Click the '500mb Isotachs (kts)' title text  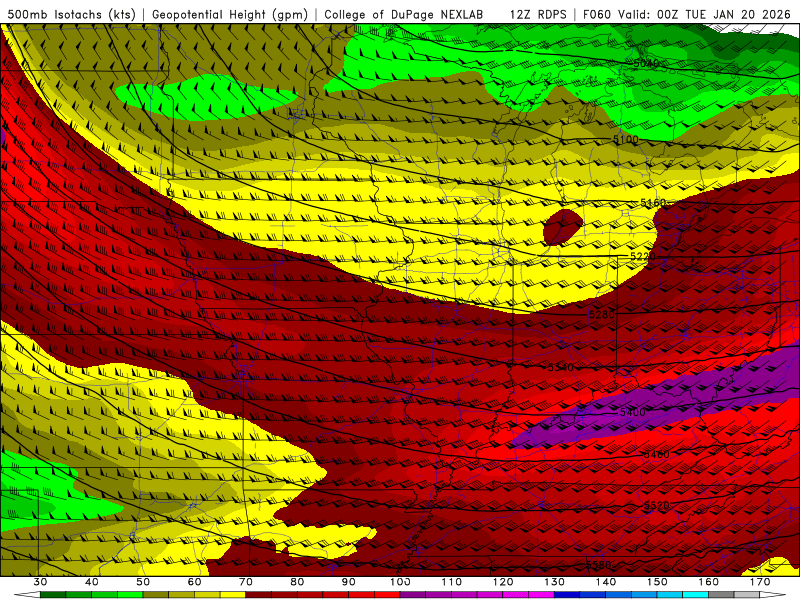[x=71, y=15]
